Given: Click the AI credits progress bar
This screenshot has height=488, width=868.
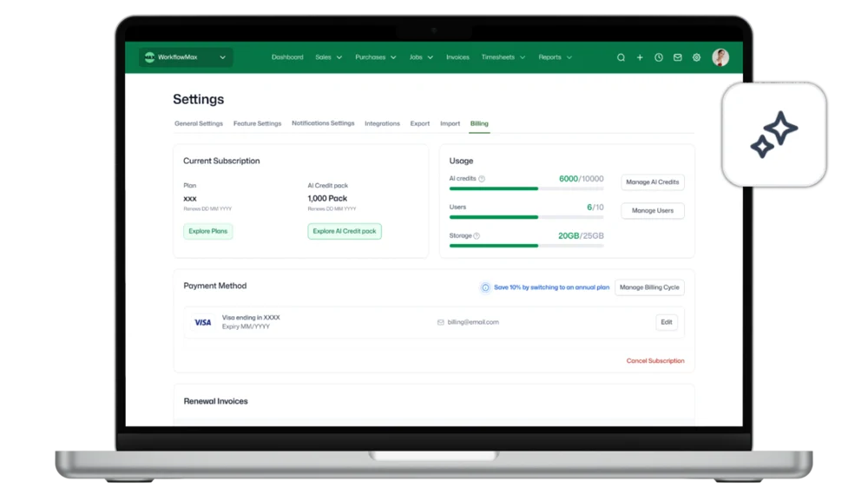Looking at the screenshot, I should 527,189.
